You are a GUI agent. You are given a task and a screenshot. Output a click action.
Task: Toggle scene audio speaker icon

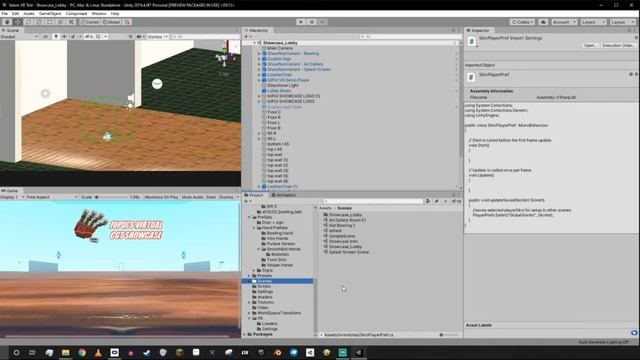(x=64, y=37)
